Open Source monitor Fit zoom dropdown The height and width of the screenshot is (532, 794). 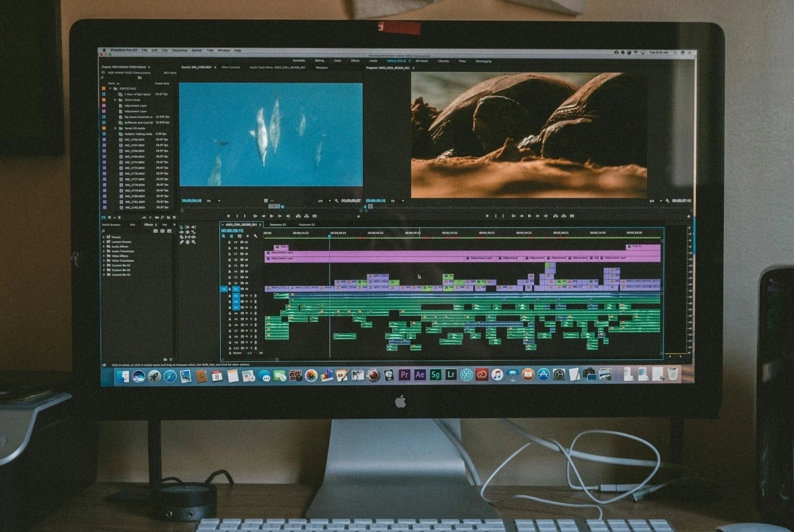(x=219, y=201)
